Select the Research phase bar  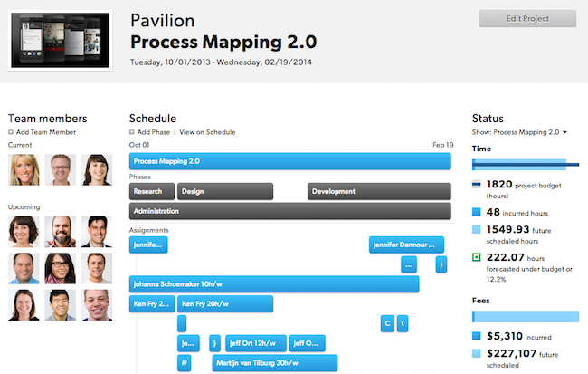click(151, 191)
